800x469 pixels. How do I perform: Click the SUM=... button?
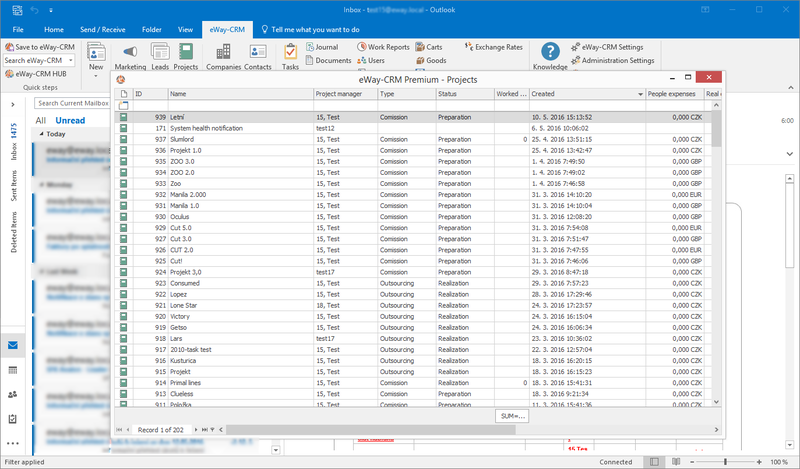512,416
